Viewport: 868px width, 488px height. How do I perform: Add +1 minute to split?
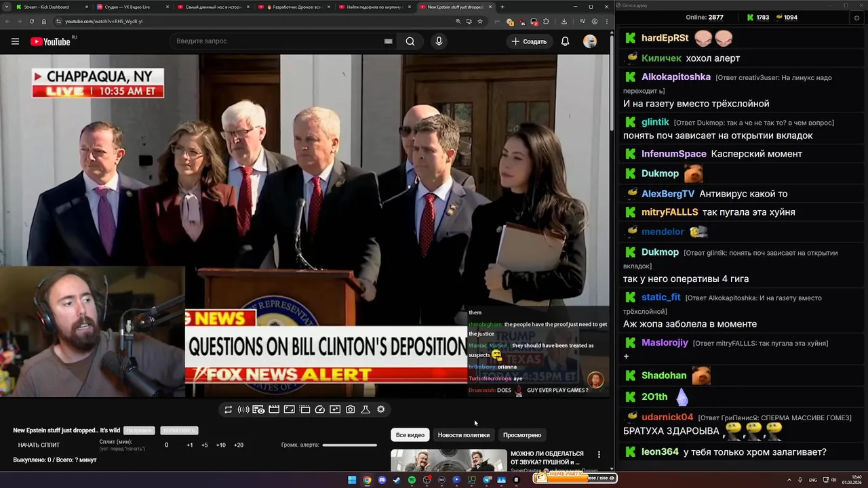tap(190, 445)
